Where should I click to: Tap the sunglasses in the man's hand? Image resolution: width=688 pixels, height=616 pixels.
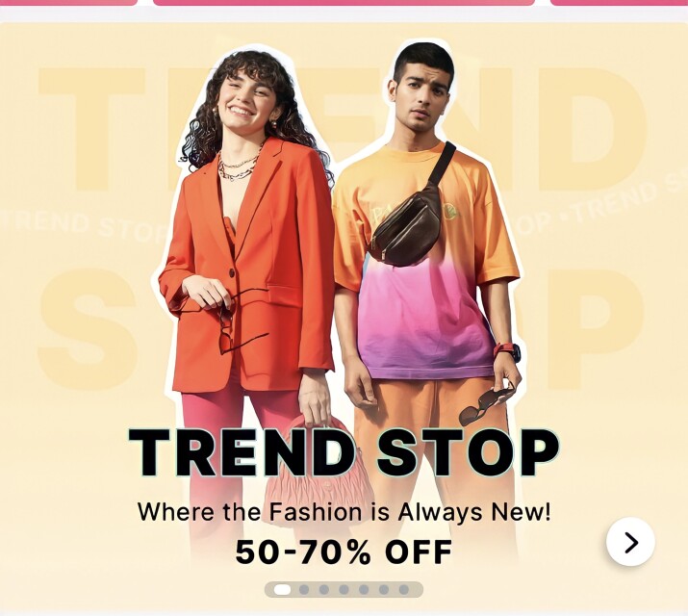[x=486, y=403]
